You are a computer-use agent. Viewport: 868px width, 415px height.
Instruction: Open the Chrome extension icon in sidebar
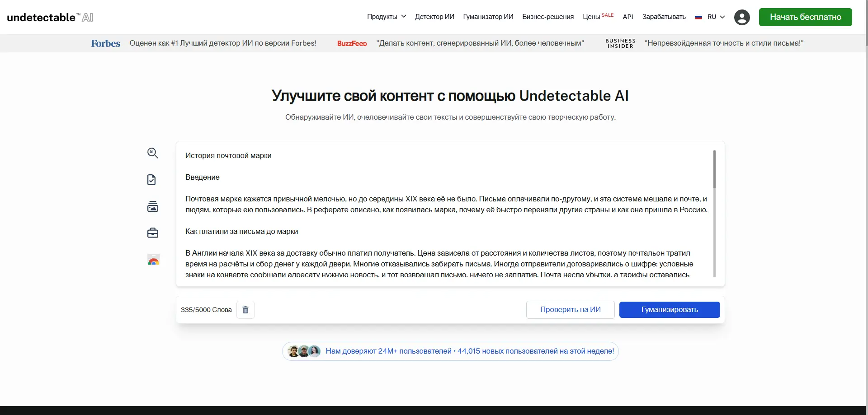(154, 260)
